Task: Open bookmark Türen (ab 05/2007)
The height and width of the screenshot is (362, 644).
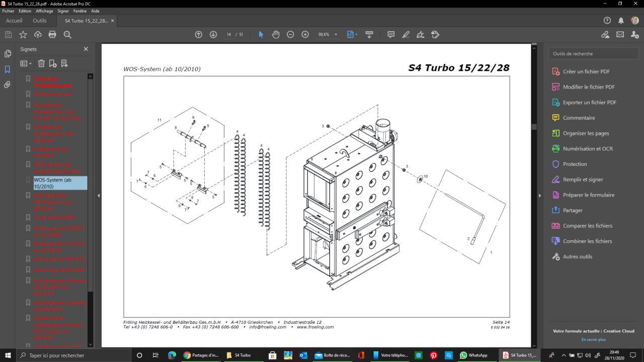Action: click(55, 217)
